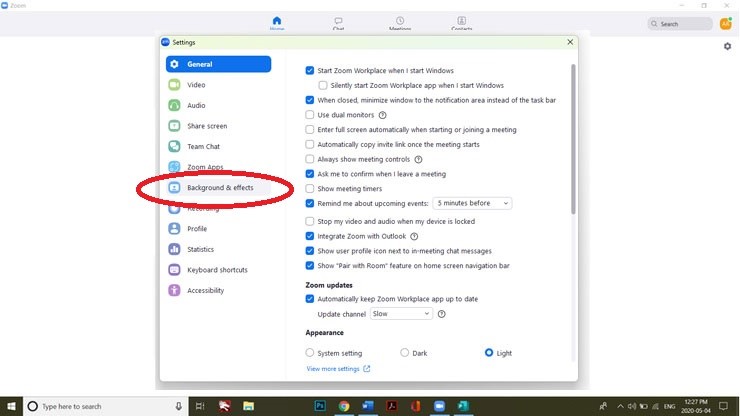Select the Dark appearance radio button
Viewport: 740px width, 416px height.
[x=404, y=353]
